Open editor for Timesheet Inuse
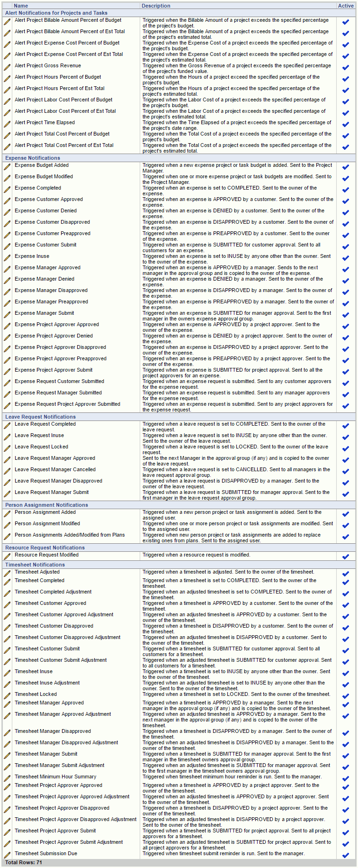The image size is (358, 868). 7,673
